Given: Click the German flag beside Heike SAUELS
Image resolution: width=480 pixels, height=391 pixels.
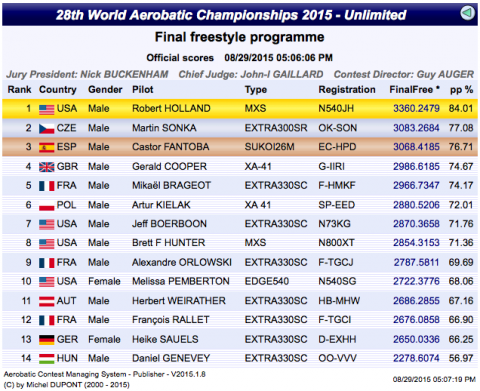Looking at the screenshot, I should coord(46,340).
